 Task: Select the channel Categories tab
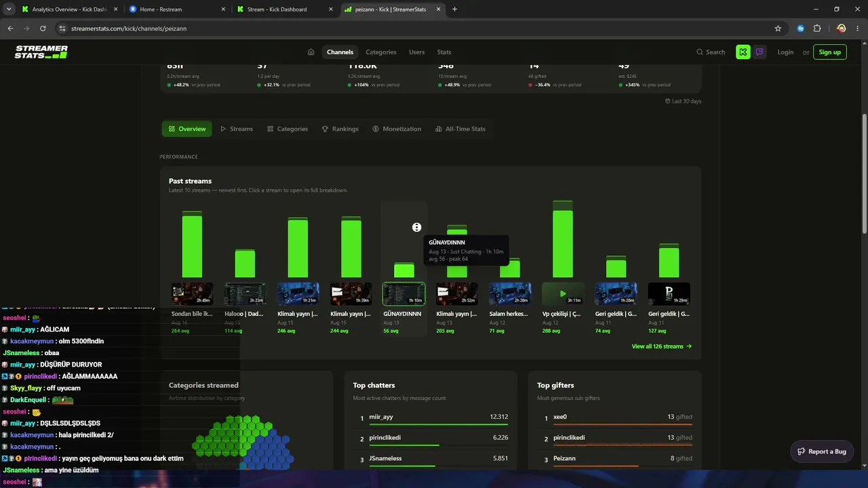(x=288, y=129)
